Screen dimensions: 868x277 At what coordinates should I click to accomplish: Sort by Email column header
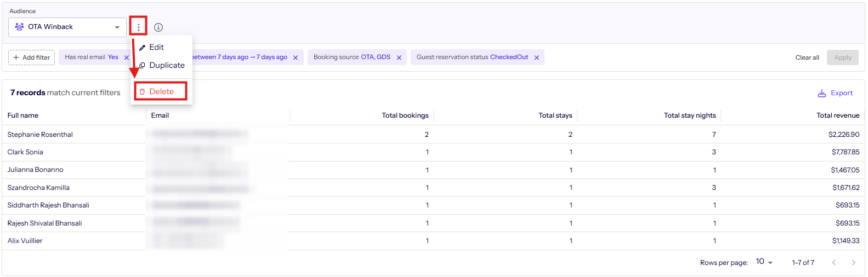pyautogui.click(x=160, y=116)
